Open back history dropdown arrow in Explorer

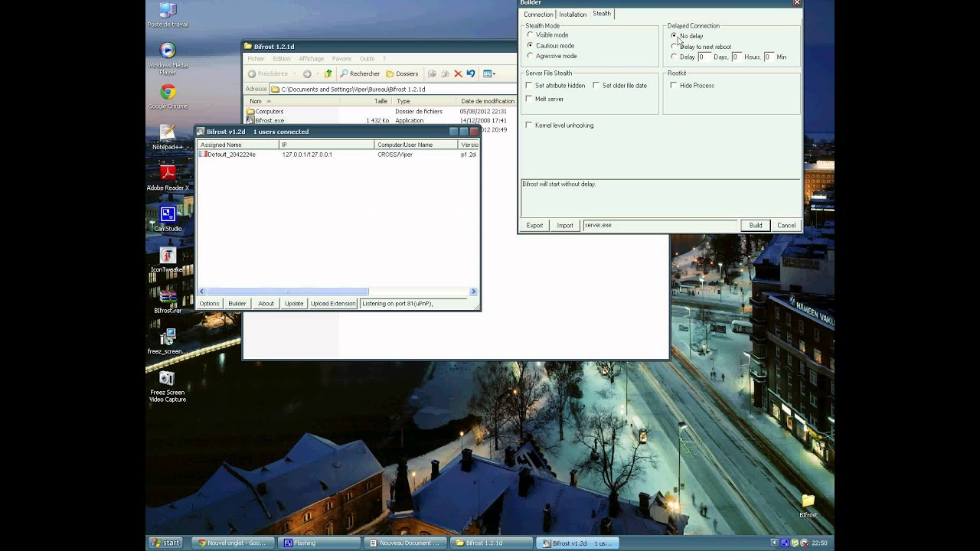[294, 73]
